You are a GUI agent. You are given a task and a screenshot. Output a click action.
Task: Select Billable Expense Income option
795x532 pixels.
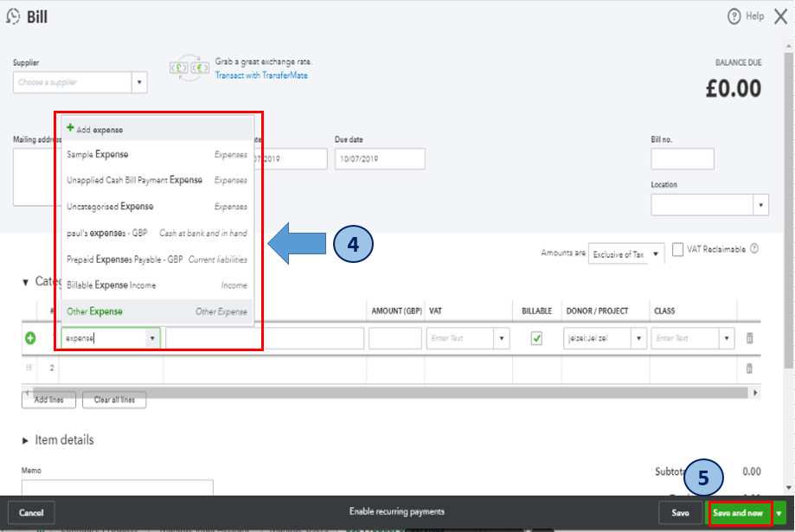point(157,285)
